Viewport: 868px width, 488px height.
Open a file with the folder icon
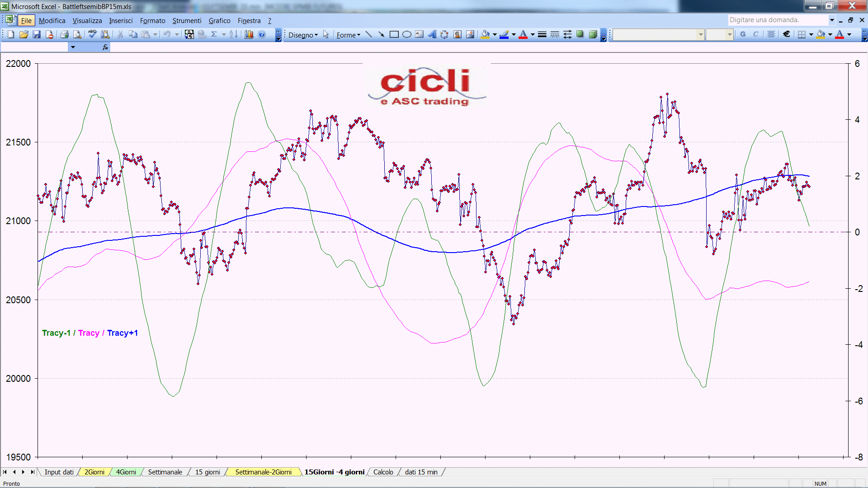[24, 34]
